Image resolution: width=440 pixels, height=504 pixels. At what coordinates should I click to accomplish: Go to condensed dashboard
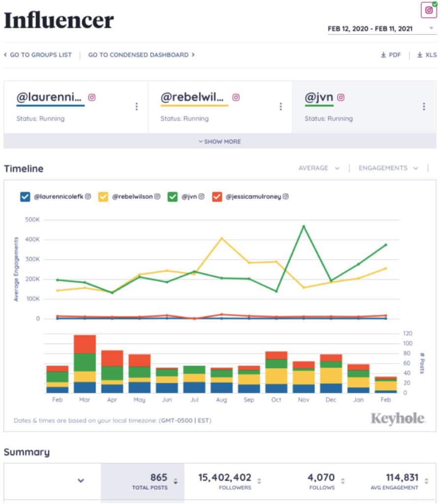coord(141,55)
